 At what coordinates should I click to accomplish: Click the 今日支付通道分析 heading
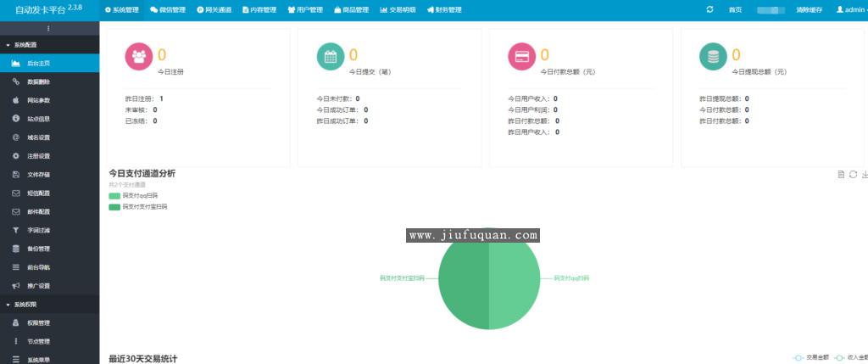coord(142,173)
